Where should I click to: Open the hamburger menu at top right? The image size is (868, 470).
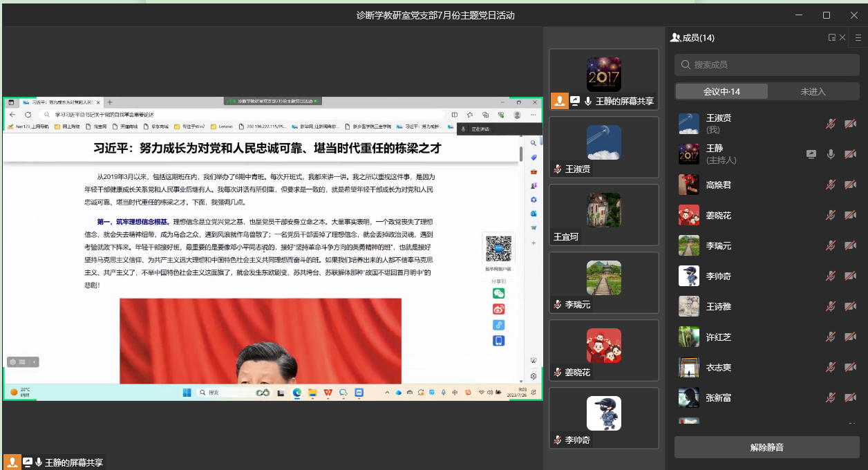point(858,38)
